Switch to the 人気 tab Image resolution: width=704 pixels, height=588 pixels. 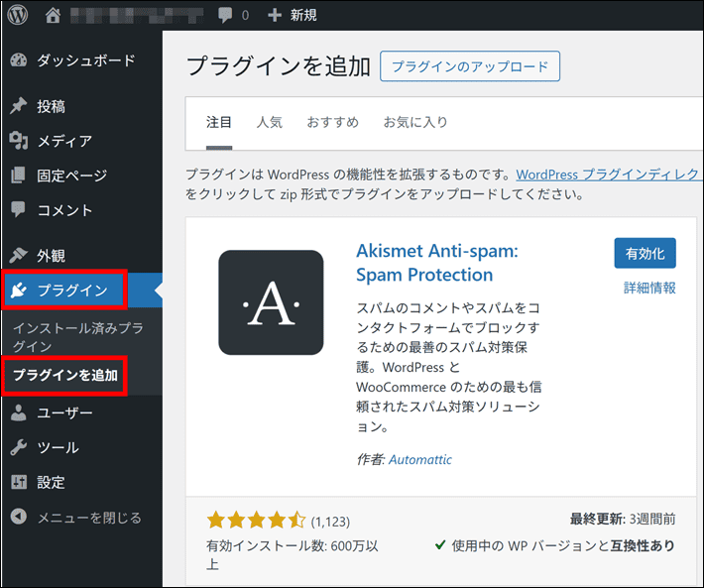269,123
